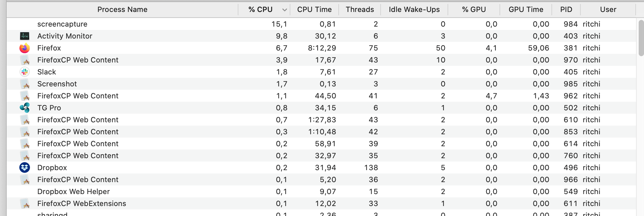Sort by User column header

608,10
